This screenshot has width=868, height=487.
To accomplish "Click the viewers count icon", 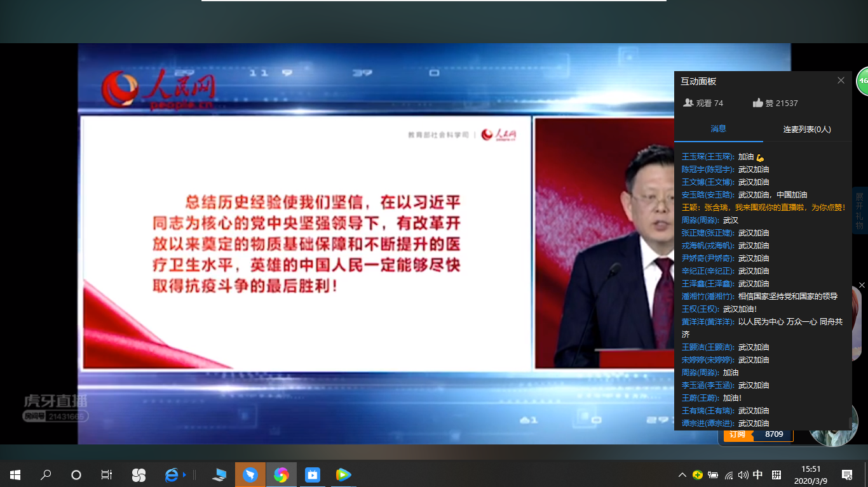I will tap(688, 103).
